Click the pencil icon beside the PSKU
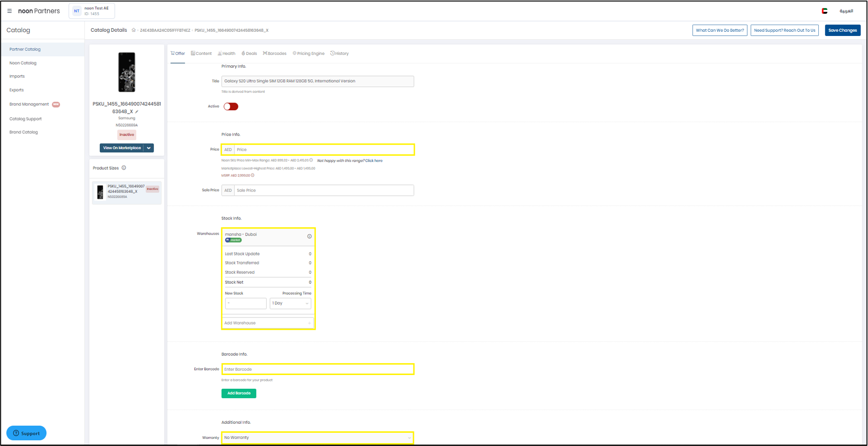Image resolution: width=868 pixels, height=446 pixels. 137,112
